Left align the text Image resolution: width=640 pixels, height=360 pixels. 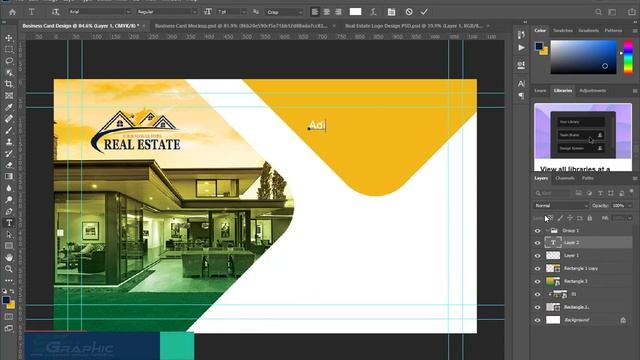coord(315,12)
